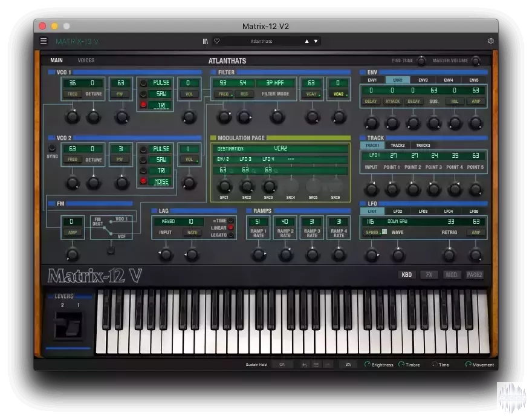The image size is (532, 419).
Task: Open the history list icon in bottom bar
Action: coord(316,365)
